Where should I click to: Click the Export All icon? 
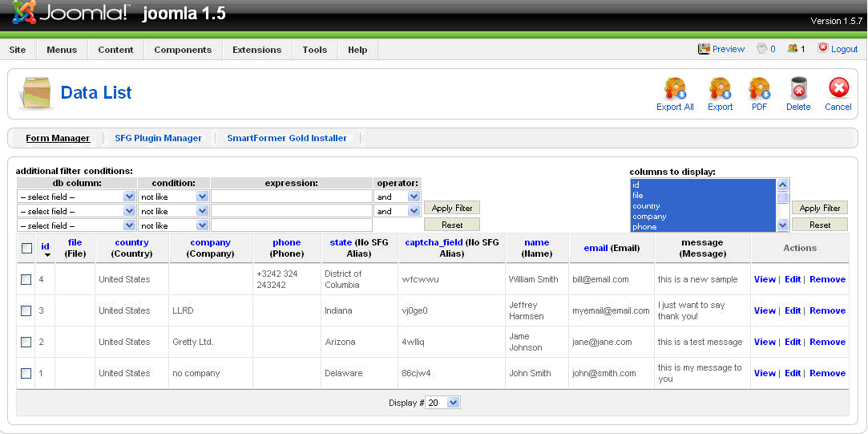[675, 89]
